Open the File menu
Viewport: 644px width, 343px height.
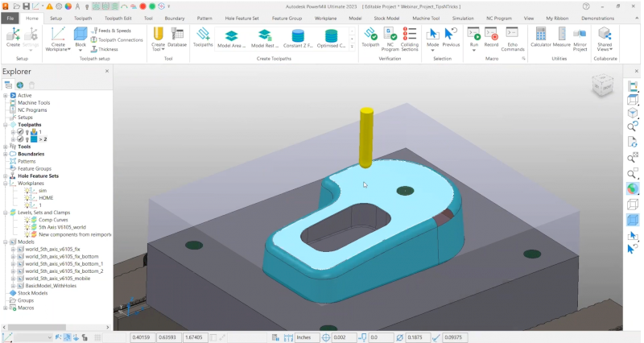10,17
